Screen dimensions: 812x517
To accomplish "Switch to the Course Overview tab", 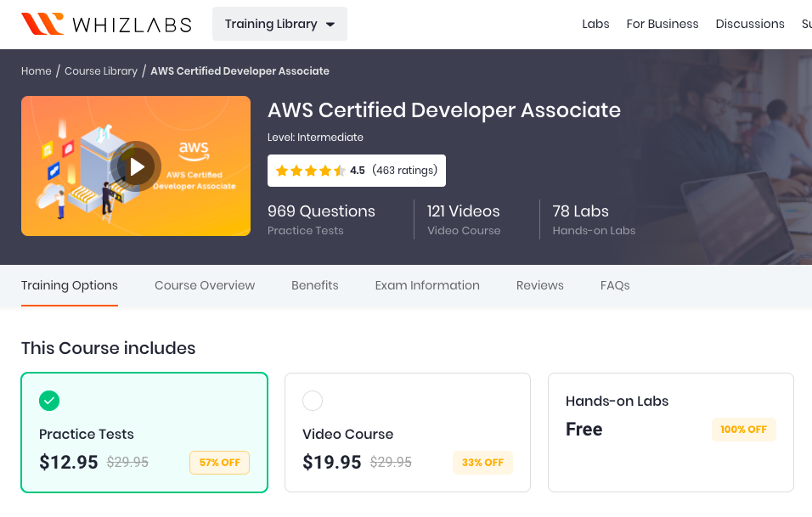I will tap(205, 285).
